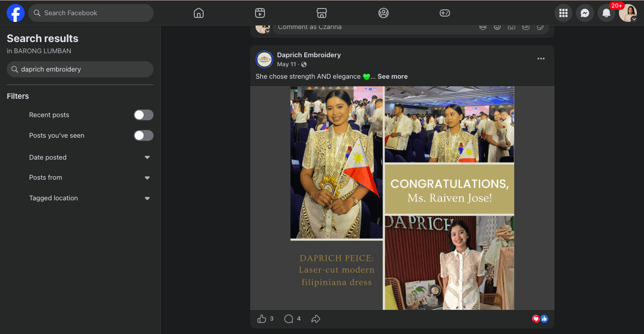Click the Facebook logo
The image size is (644, 334).
pyautogui.click(x=16, y=13)
